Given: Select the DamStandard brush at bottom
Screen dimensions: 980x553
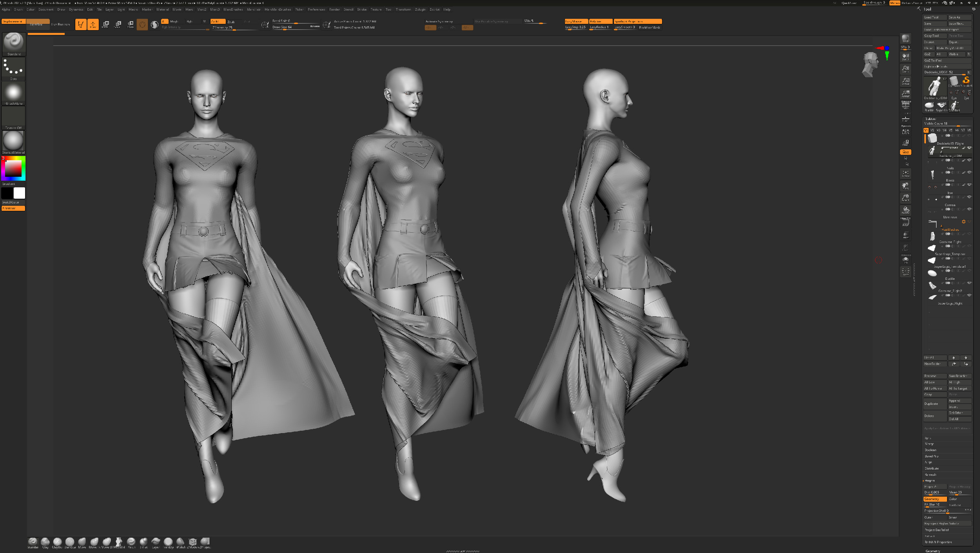Looking at the screenshot, I should coord(70,543).
